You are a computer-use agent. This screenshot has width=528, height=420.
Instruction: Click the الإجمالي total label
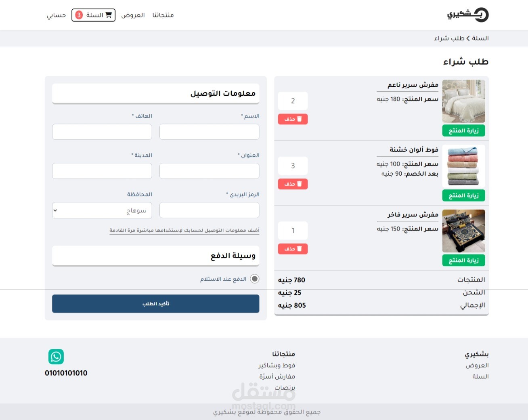[x=473, y=305]
